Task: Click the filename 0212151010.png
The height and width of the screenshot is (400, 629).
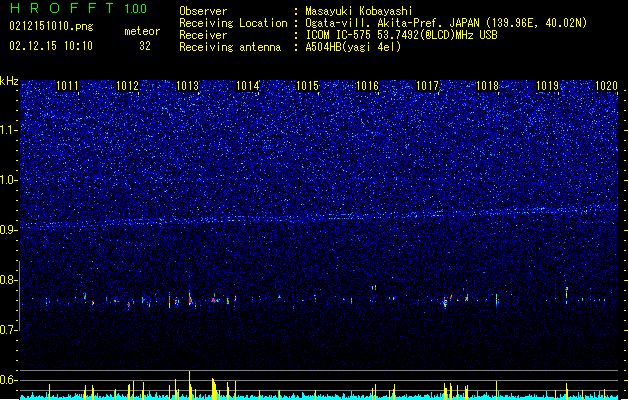Action: [51, 26]
